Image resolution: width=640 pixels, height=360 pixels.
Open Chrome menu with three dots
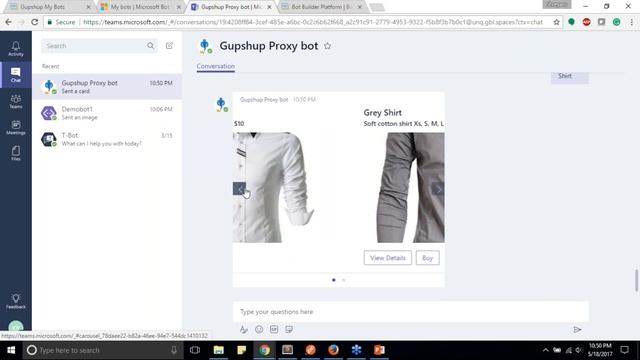coord(631,22)
